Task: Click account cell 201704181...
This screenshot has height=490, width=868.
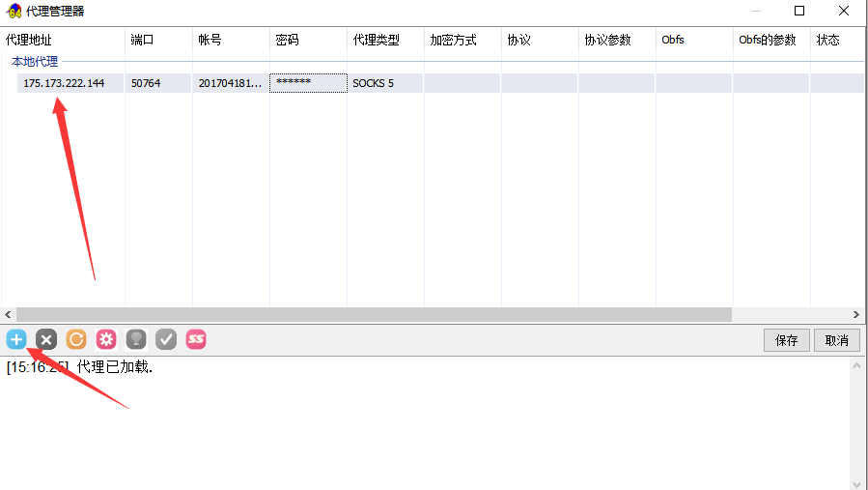Action: pyautogui.click(x=231, y=83)
